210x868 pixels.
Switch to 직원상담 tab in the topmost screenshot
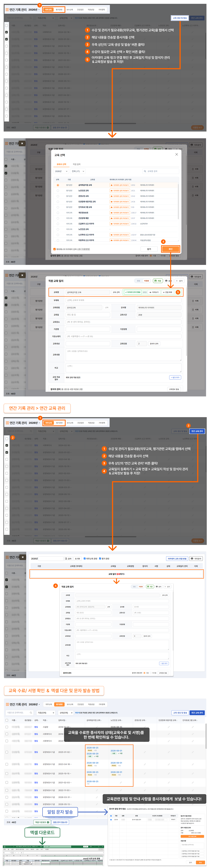91,10
